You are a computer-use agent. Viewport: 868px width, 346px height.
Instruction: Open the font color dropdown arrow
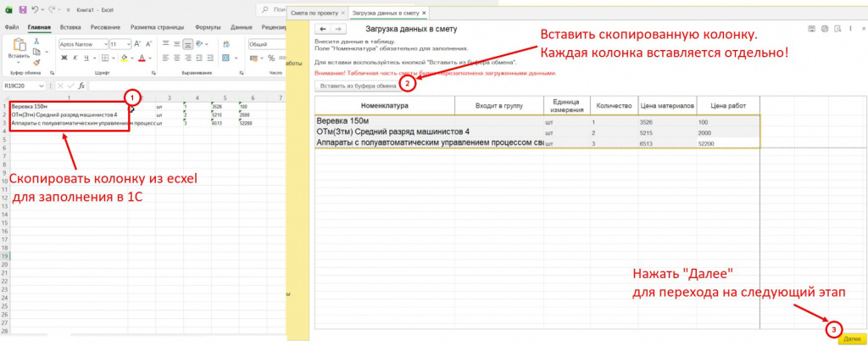tap(151, 58)
